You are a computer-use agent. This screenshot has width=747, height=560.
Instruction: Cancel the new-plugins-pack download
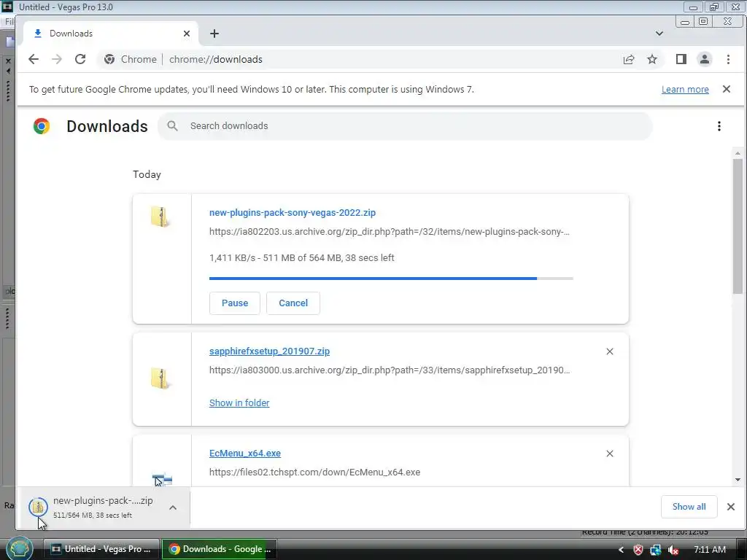[293, 303]
